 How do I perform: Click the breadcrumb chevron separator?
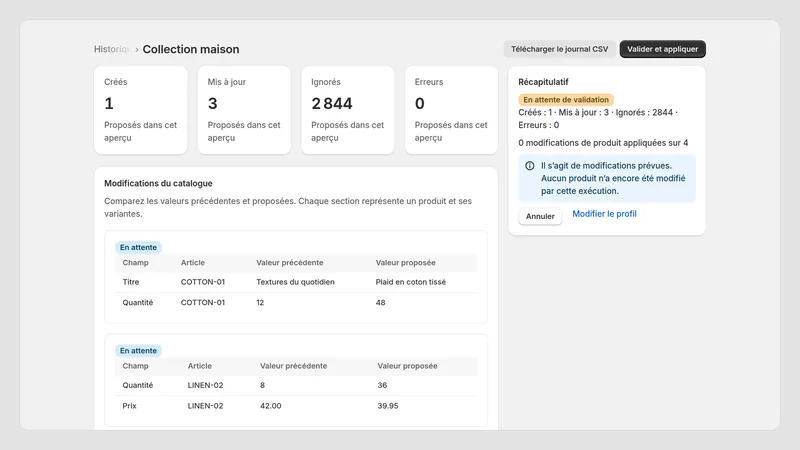(137, 49)
